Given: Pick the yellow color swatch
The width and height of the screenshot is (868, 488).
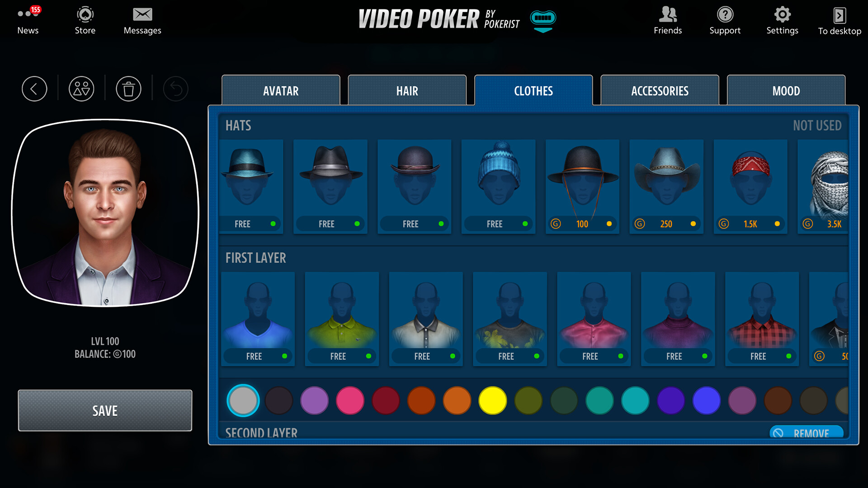Looking at the screenshot, I should 492,400.
